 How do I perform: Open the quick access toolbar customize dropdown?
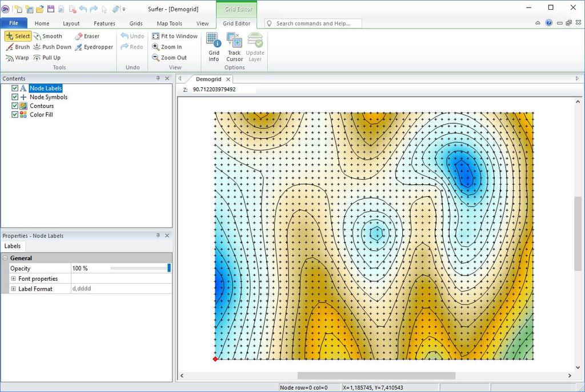click(x=124, y=9)
